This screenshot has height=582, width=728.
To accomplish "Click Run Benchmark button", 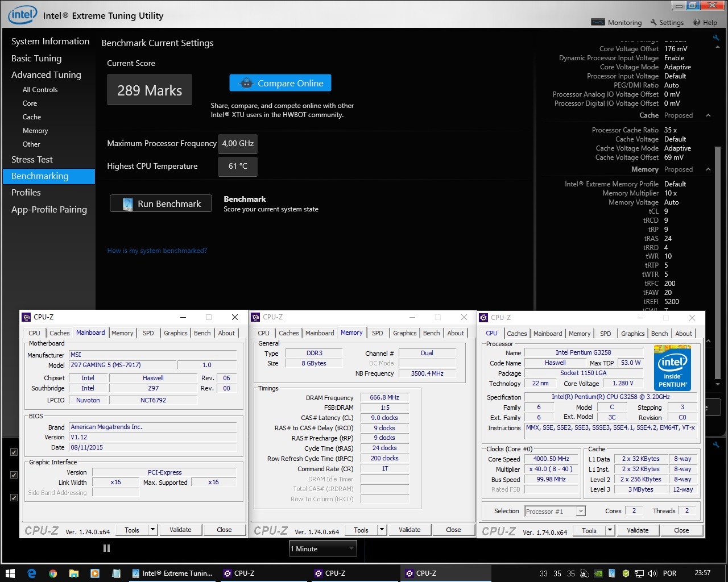I will coord(161,203).
